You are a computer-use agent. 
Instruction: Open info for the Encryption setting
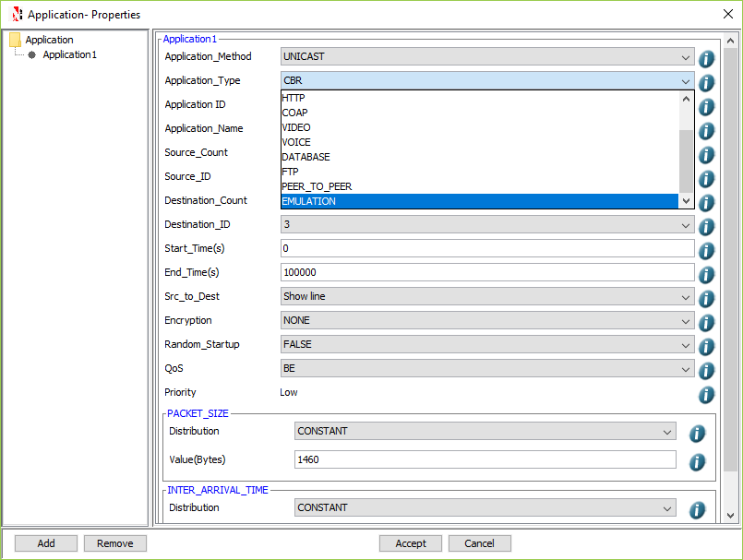[706, 322]
